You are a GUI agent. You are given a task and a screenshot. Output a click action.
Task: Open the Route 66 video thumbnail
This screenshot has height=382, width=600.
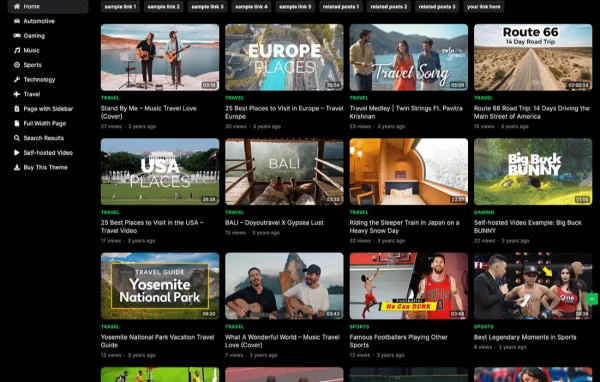click(x=533, y=57)
